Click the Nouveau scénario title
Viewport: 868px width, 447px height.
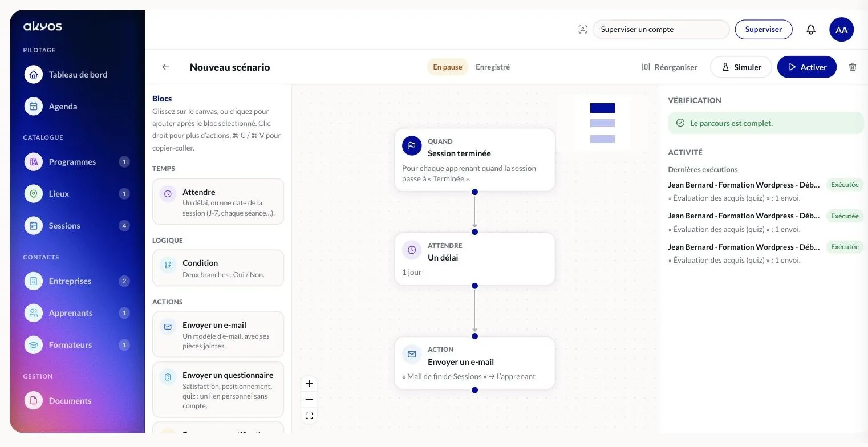(230, 67)
